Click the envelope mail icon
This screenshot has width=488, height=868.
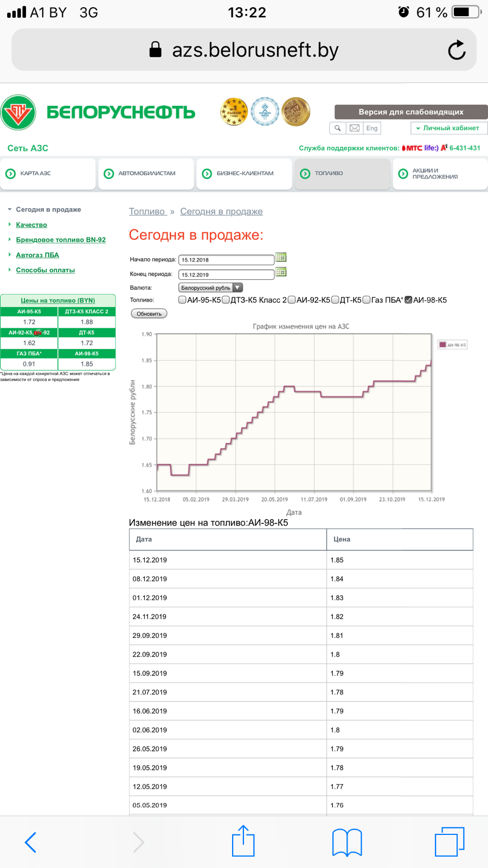(x=355, y=128)
